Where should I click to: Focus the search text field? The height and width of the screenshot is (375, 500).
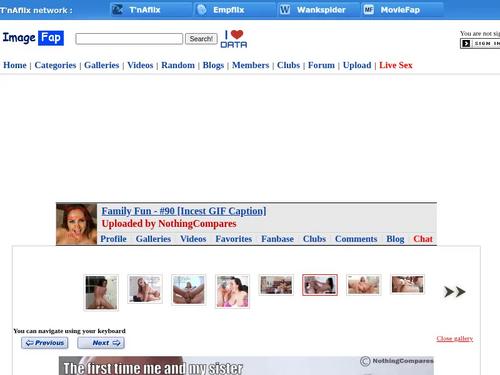(129, 39)
